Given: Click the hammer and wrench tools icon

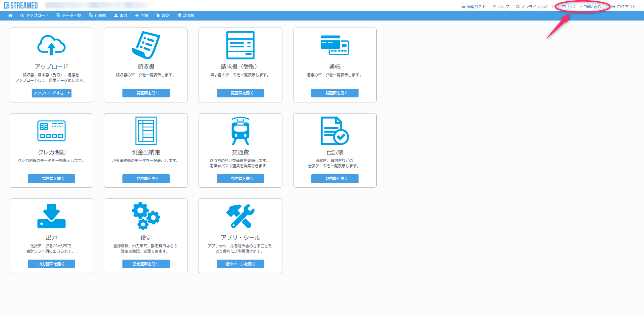Looking at the screenshot, I should (x=240, y=216).
